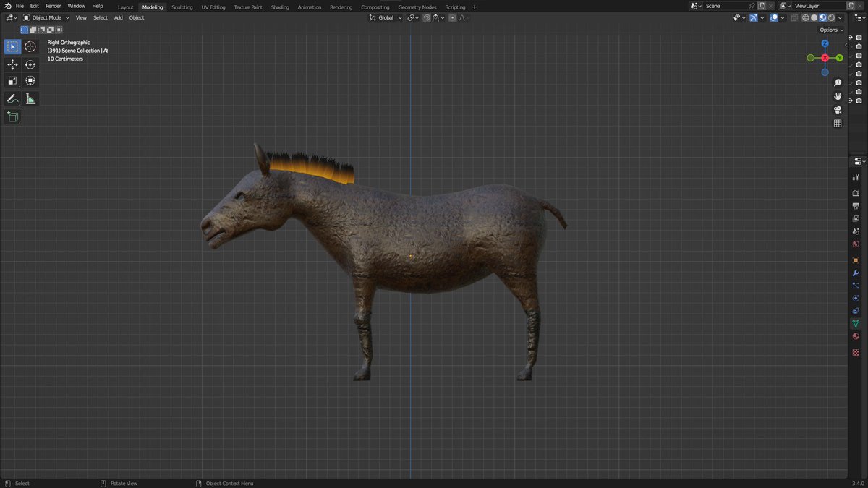This screenshot has width=868, height=488.
Task: Toggle the camera view icon
Action: 838,110
